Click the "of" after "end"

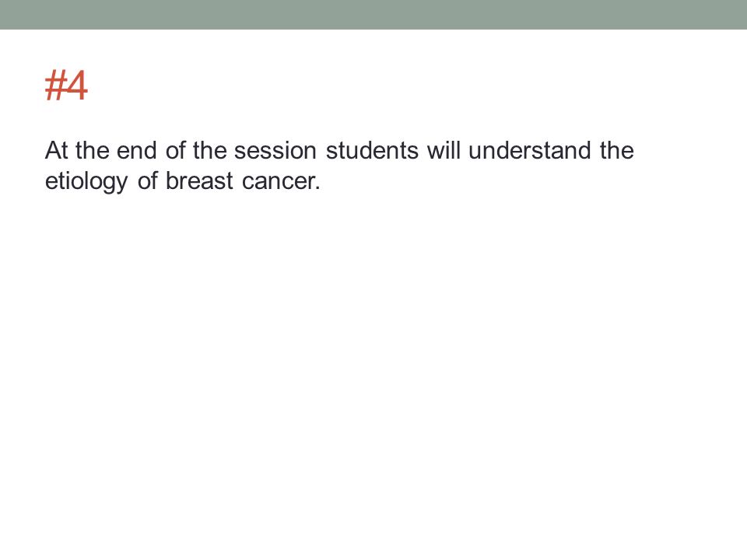[x=175, y=150]
